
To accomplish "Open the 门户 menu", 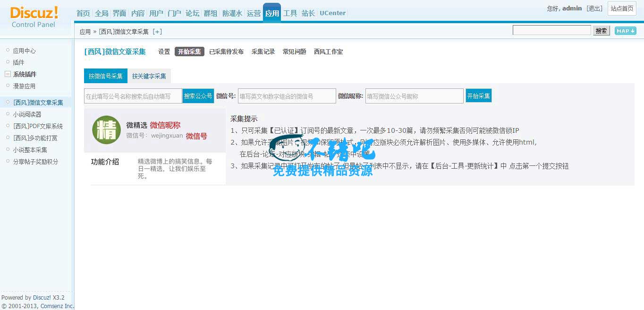I will pyautogui.click(x=174, y=13).
